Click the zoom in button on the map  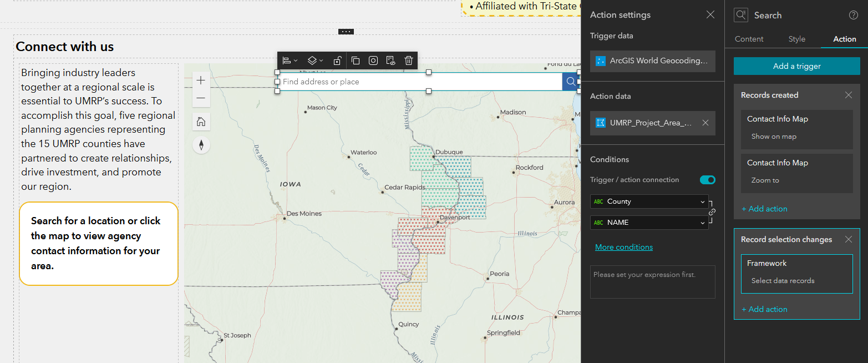[x=201, y=80]
